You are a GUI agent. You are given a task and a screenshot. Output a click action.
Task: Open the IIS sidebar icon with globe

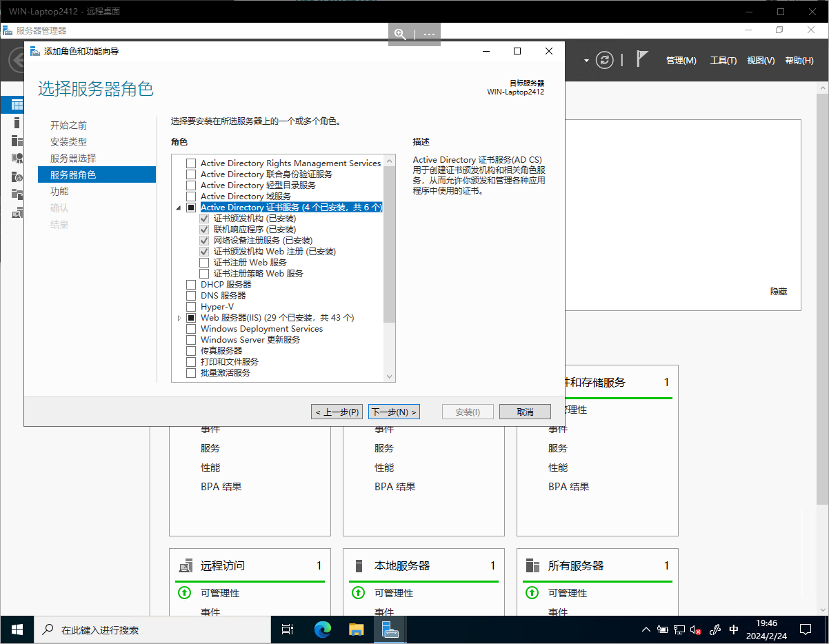pyautogui.click(x=17, y=177)
